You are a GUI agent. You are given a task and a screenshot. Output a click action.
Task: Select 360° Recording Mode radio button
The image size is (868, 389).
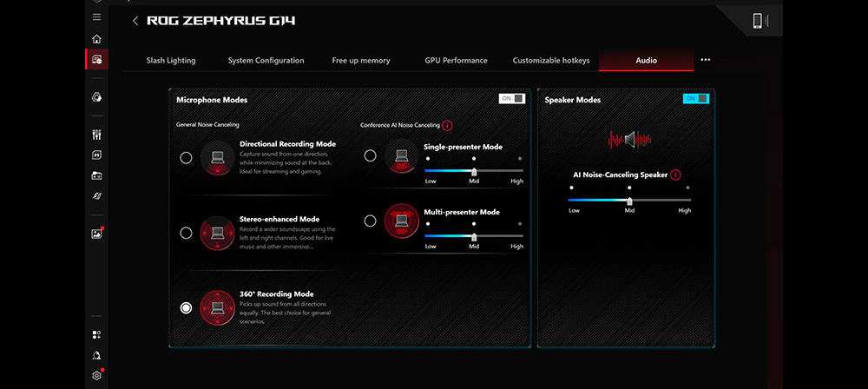tap(186, 307)
